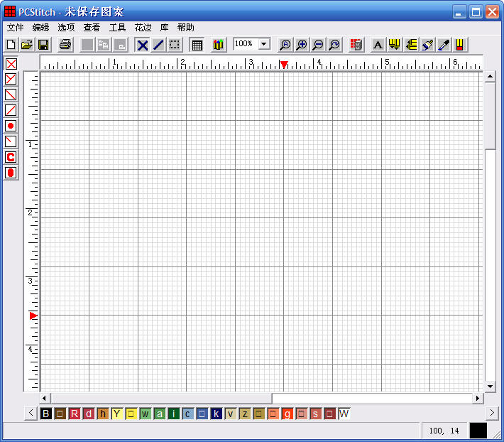Pick the red R palette color
504x442 pixels.
[x=75, y=414]
